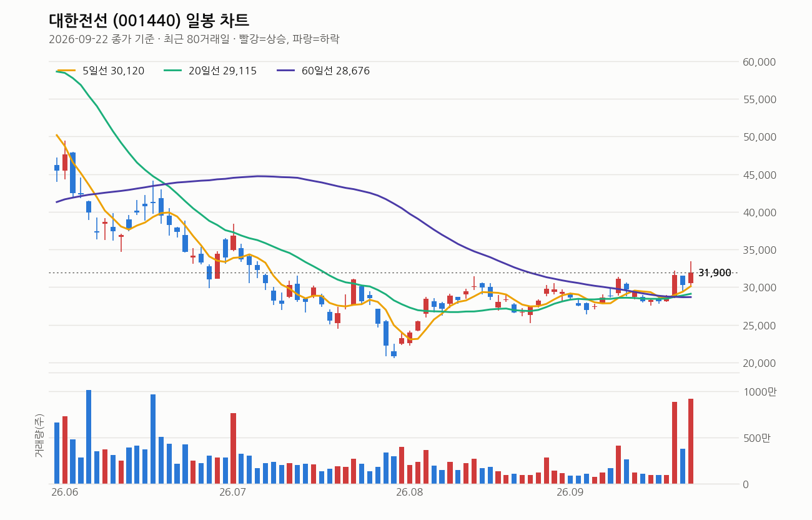
Task: Click the "26.08" date axis label
Action: tap(410, 493)
